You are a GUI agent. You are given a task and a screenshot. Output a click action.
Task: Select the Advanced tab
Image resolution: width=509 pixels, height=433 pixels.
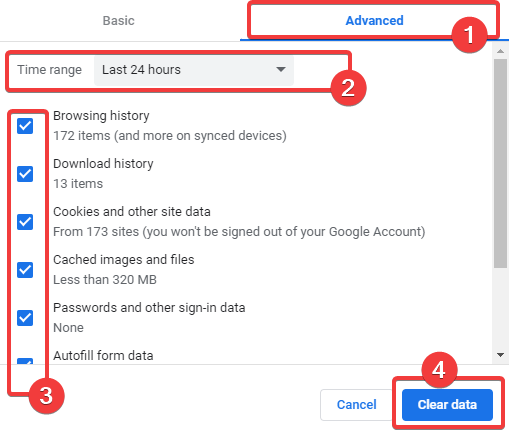point(374,21)
